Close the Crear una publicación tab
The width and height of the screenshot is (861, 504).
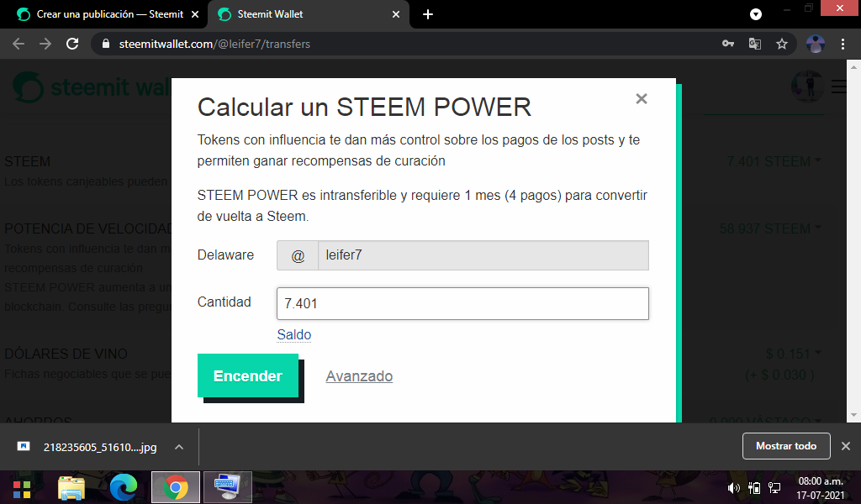click(x=195, y=14)
